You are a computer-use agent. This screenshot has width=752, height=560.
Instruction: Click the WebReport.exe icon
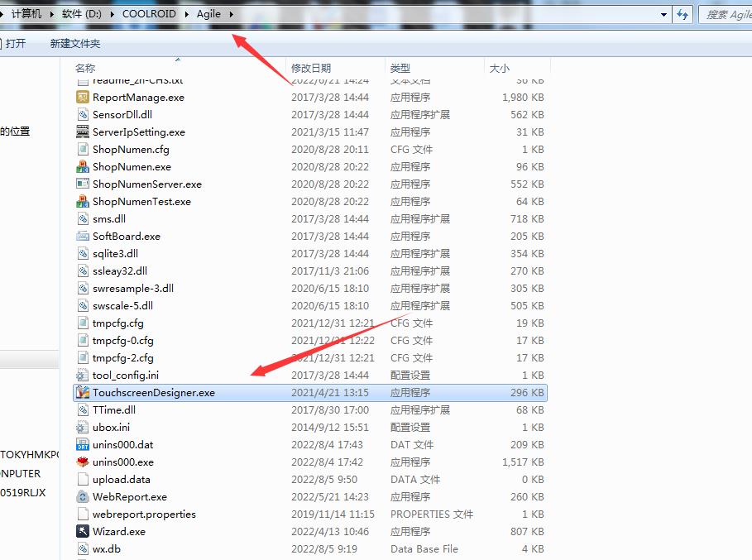tap(83, 496)
